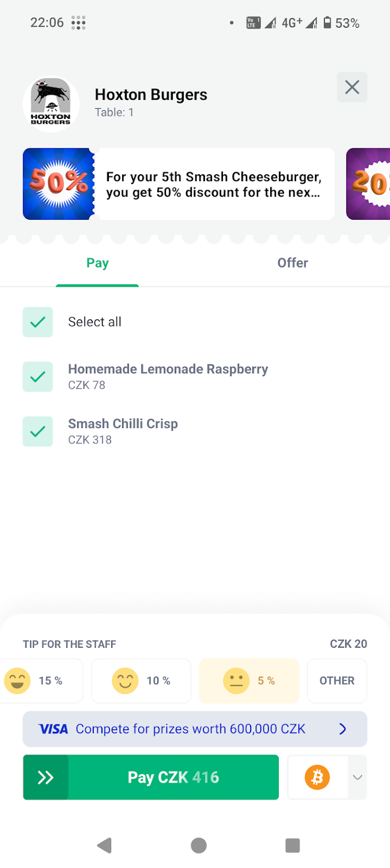Uncheck Smash Chilli Crisp item
The image size is (390, 868).
pos(38,431)
